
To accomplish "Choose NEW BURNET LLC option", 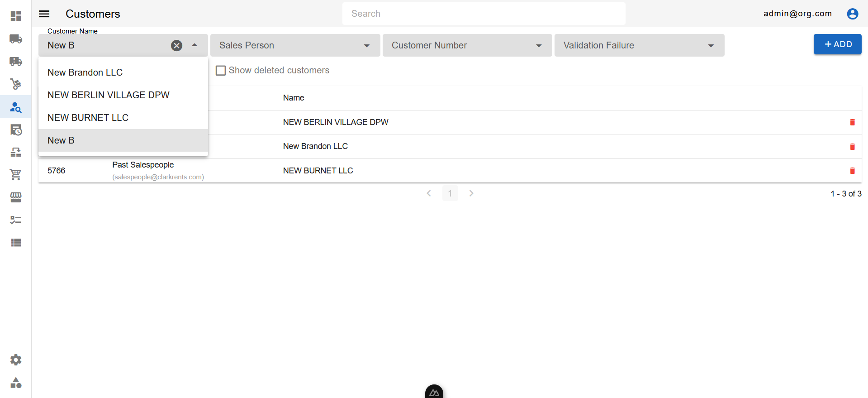I will [88, 118].
